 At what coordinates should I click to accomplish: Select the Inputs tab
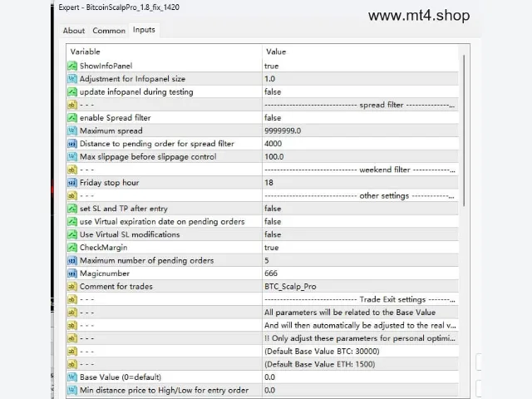(144, 30)
